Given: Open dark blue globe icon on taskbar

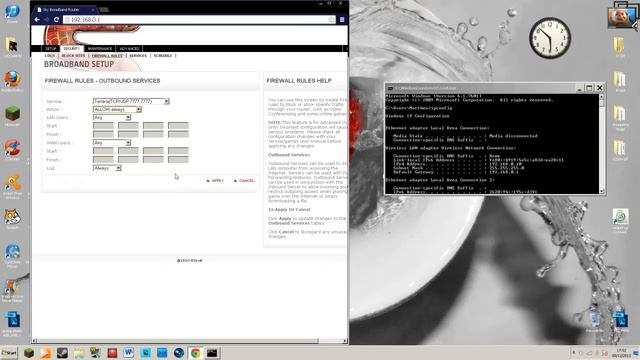Looking at the screenshot, I should click(179, 353).
